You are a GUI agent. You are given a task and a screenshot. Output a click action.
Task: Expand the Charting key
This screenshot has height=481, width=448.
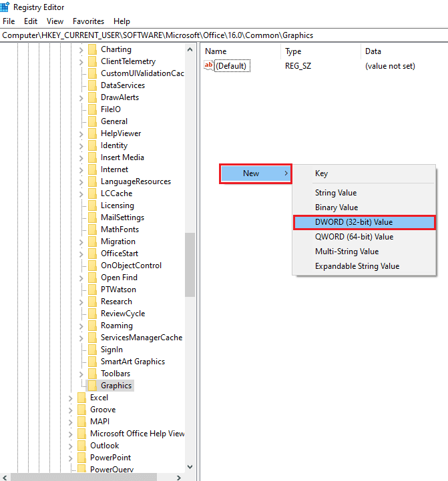[81, 49]
